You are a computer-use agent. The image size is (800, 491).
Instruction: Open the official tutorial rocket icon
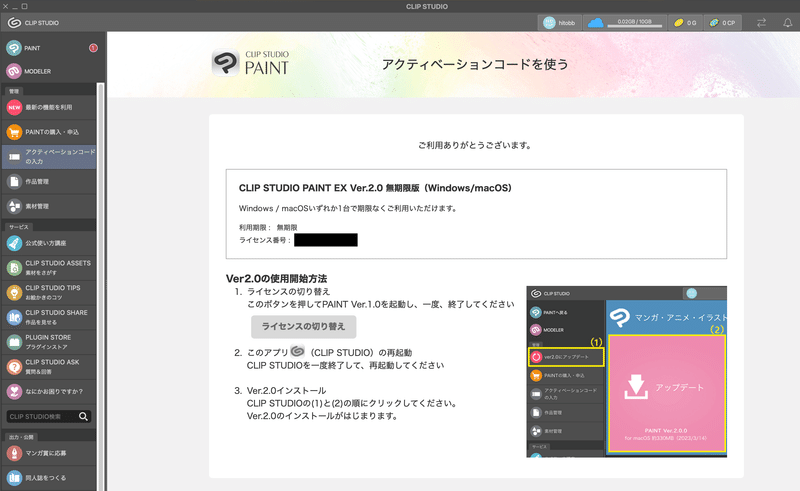[14, 243]
